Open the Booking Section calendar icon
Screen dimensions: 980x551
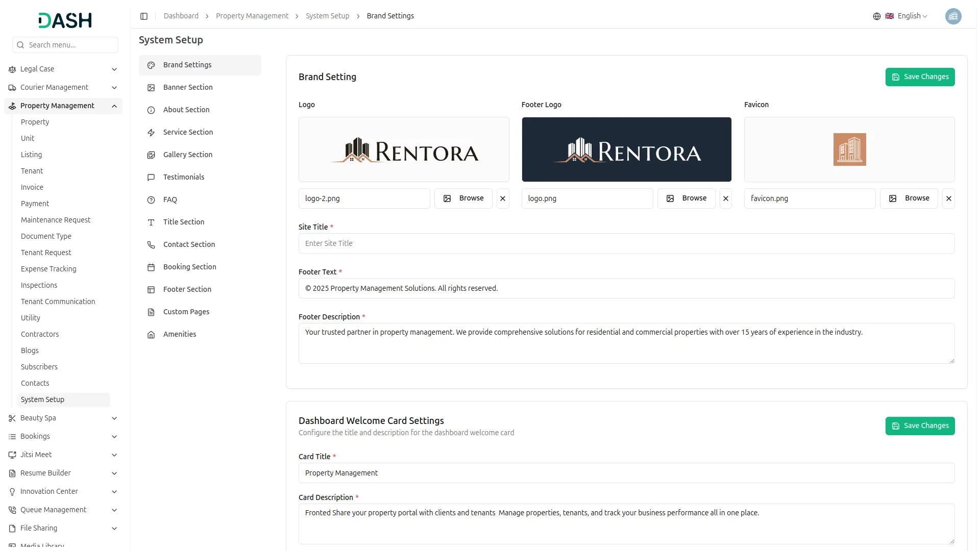coord(151,267)
